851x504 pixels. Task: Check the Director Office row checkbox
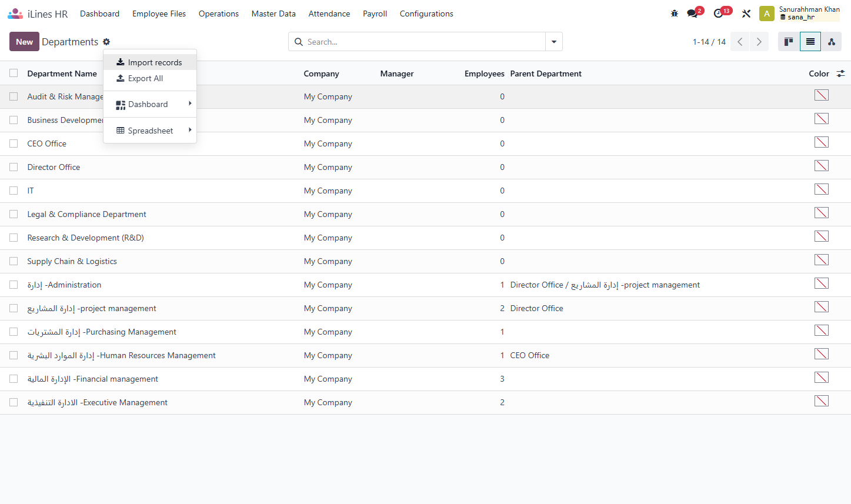[x=14, y=167]
